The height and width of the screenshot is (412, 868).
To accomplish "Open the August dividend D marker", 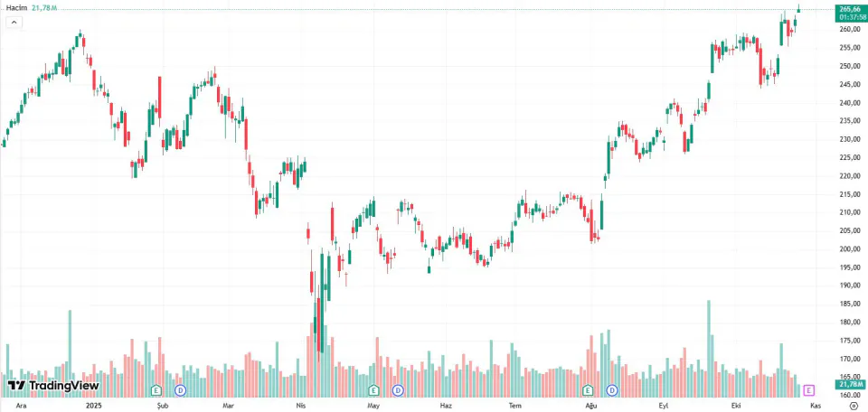I will coord(612,390).
